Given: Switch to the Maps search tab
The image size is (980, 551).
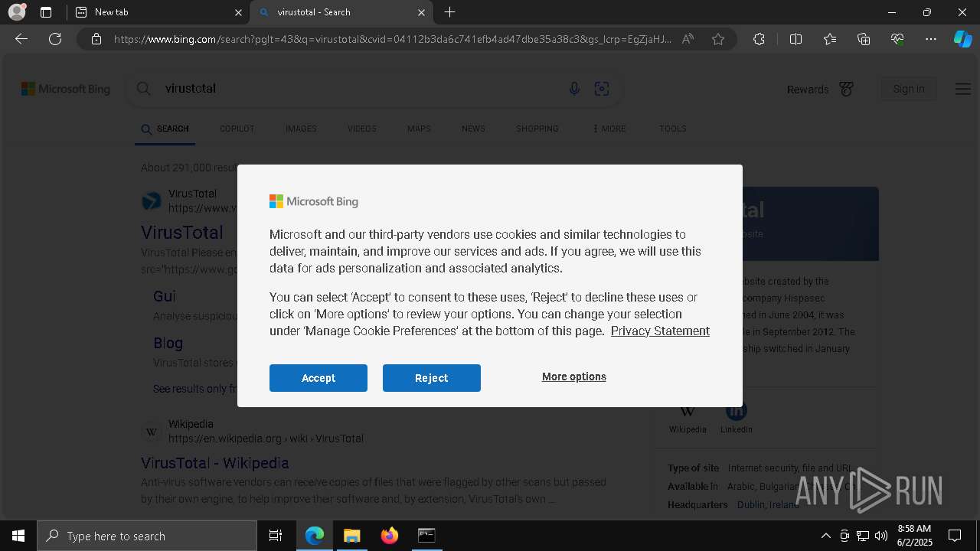Looking at the screenshot, I should 419,129.
